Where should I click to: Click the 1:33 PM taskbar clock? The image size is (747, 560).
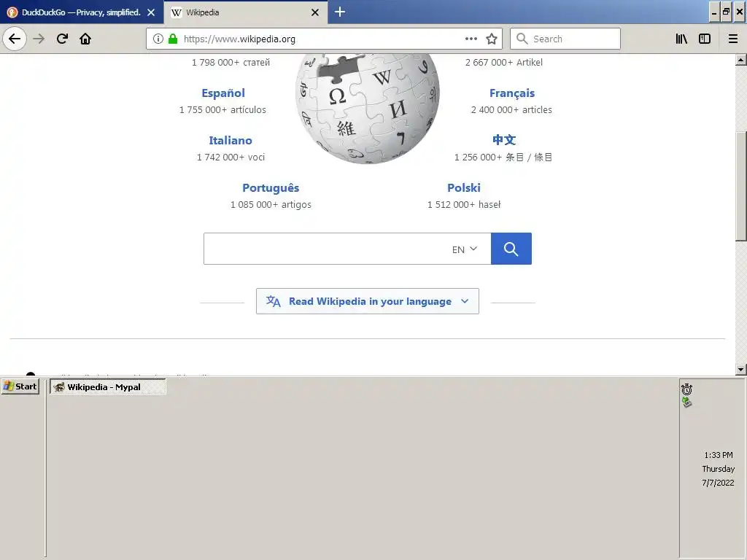point(719,455)
